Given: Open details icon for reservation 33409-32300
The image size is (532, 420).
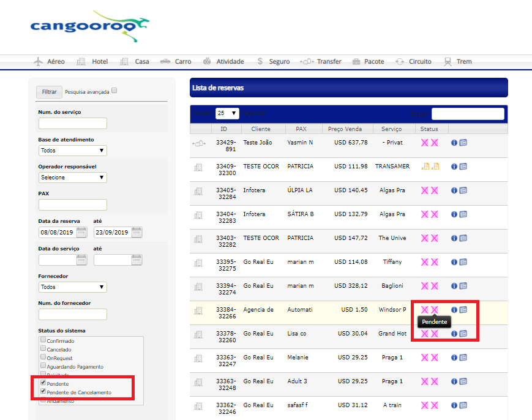Looking at the screenshot, I should pyautogui.click(x=463, y=167).
